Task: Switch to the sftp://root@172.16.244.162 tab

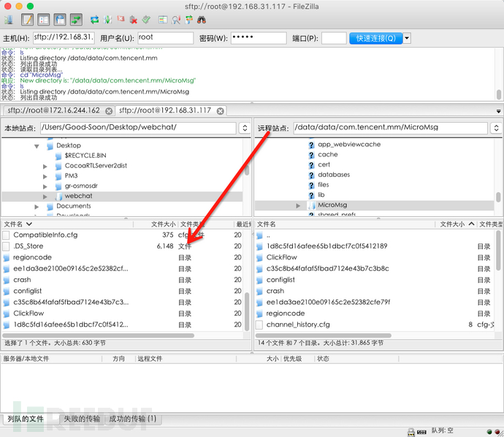Action: (x=53, y=110)
